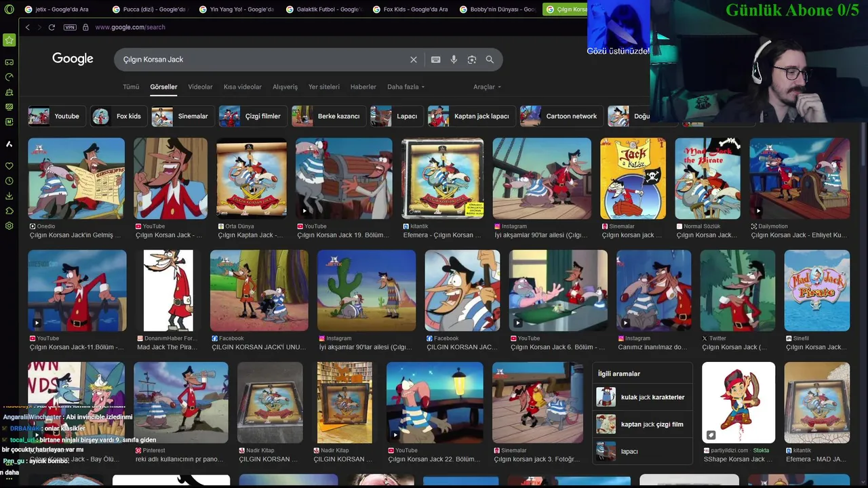
Task: Filter images by Fox kids chip
Action: (119, 116)
